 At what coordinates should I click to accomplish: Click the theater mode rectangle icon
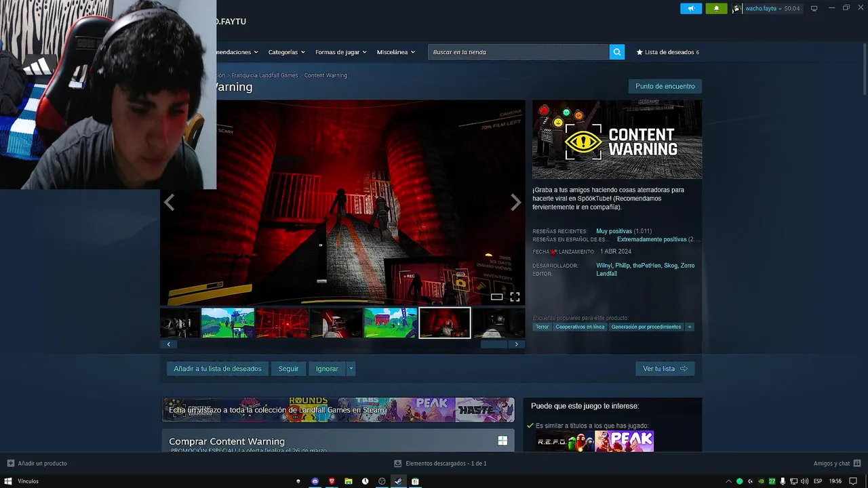(x=496, y=297)
